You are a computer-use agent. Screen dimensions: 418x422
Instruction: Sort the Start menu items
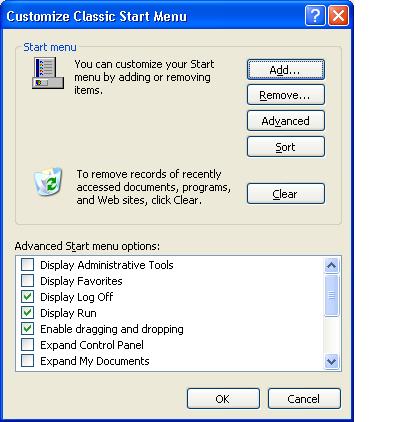(x=286, y=147)
